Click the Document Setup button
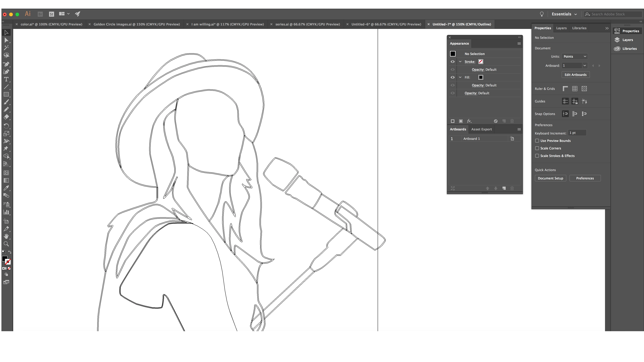 point(550,178)
